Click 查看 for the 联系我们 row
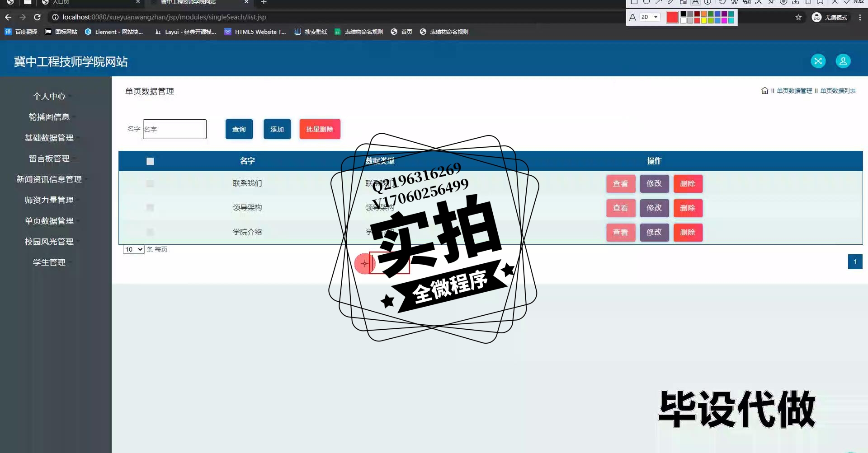This screenshot has width=868, height=453. (621, 184)
